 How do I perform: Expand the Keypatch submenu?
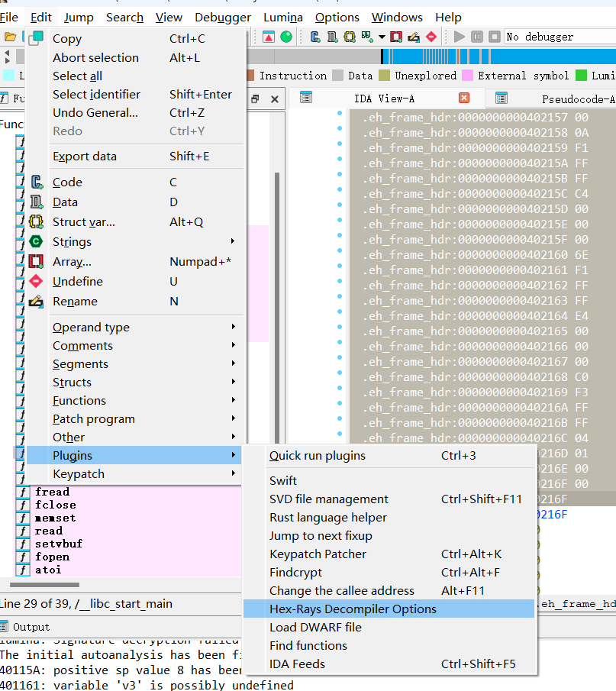(x=233, y=473)
